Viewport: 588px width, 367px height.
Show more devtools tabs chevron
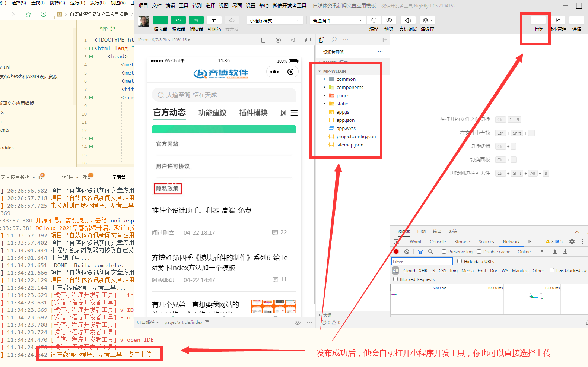pyautogui.click(x=529, y=241)
